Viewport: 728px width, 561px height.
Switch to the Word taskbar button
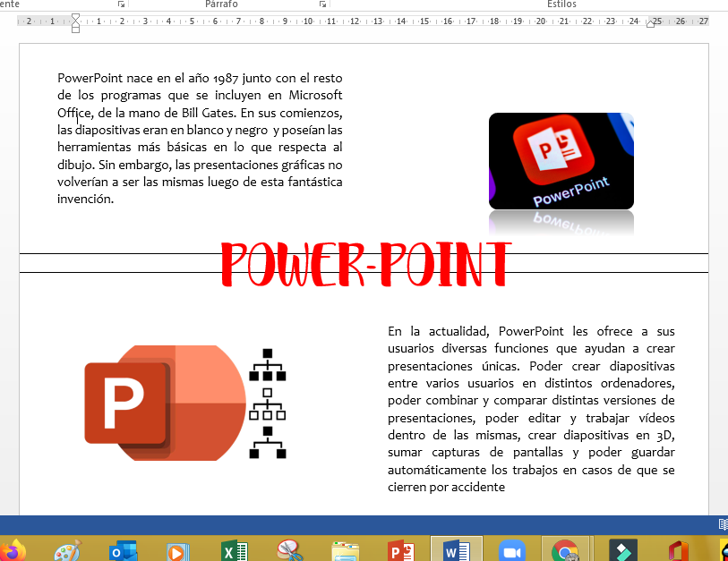click(x=457, y=549)
